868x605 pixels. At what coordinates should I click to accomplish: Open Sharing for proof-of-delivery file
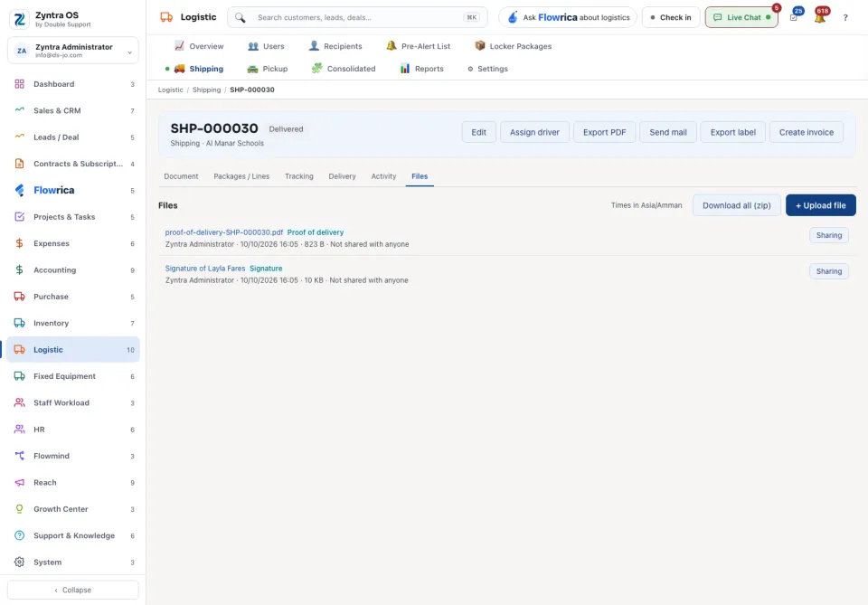[x=829, y=235]
